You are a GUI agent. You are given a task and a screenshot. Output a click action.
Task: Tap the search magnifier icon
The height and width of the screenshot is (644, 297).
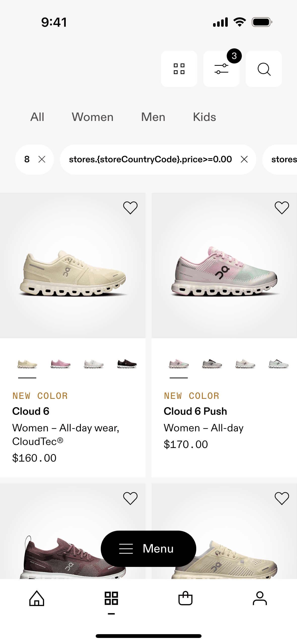pyautogui.click(x=264, y=69)
